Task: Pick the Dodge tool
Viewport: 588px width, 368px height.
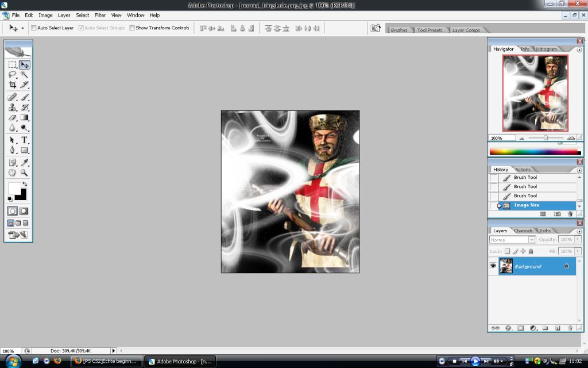Action: coord(24,128)
